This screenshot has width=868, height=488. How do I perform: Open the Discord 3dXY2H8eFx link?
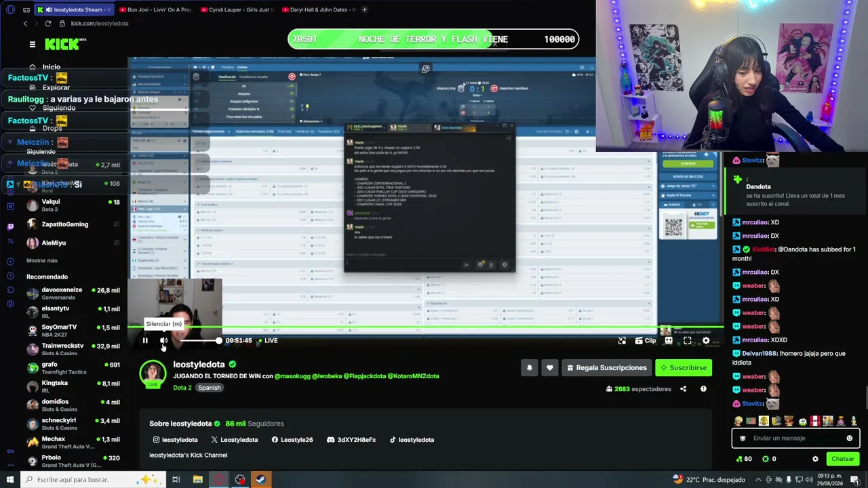coord(351,440)
